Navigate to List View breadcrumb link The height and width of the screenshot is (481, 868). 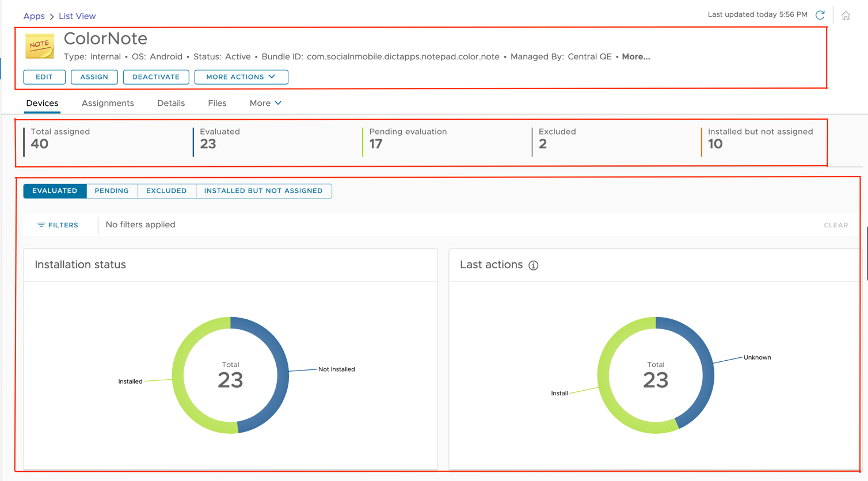pyautogui.click(x=77, y=16)
